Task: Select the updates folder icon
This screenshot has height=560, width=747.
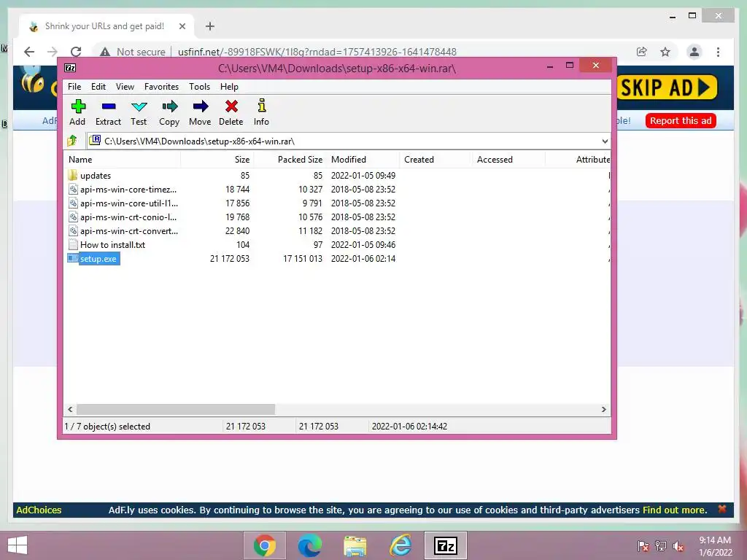Action: point(72,175)
